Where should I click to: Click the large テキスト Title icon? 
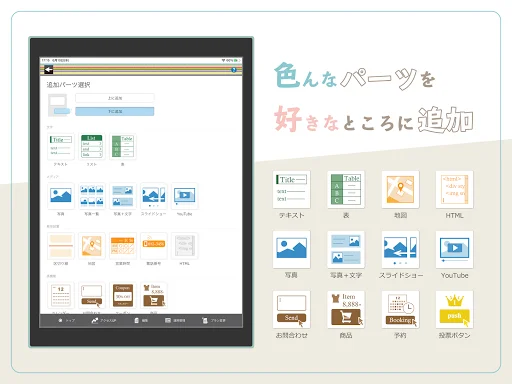291,189
